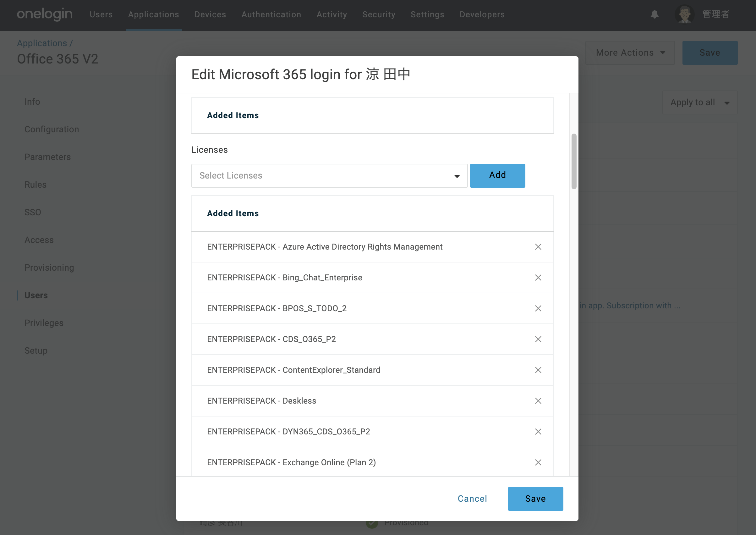The width and height of the screenshot is (756, 535).
Task: Remove Azure Active Directory Rights Management license
Action: 538,247
